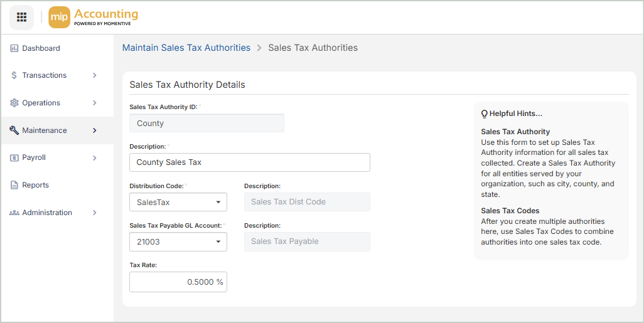The height and width of the screenshot is (323, 644).
Task: Click the Transactions dollar sign icon
Action: (14, 75)
